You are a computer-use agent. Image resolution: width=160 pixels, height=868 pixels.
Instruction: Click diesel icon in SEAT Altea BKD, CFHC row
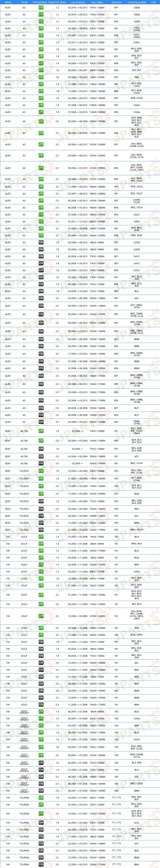(x=41, y=463)
